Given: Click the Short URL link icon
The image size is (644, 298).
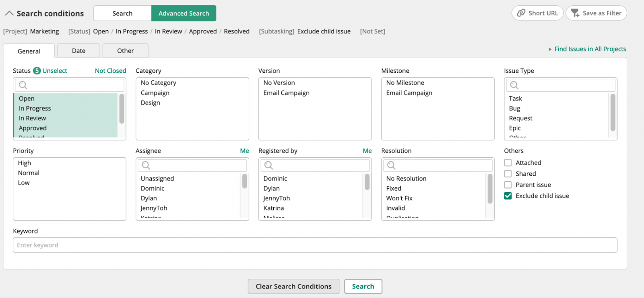Looking at the screenshot, I should 521,13.
